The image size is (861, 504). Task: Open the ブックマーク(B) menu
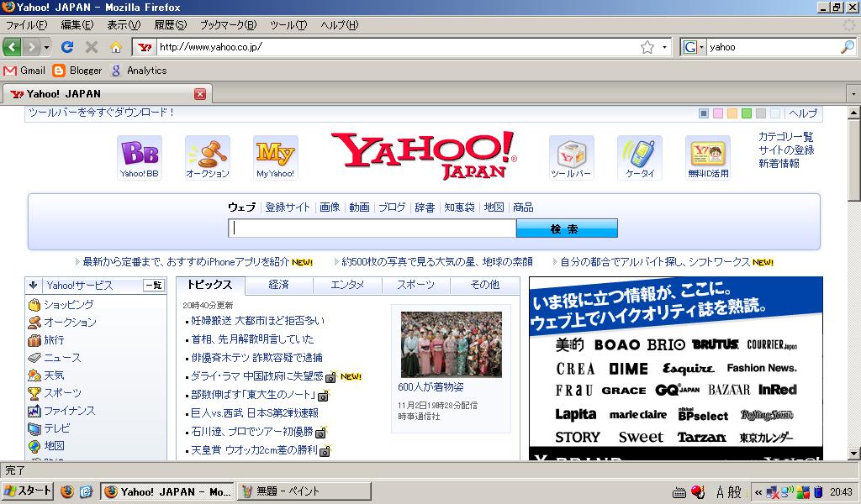point(228,24)
